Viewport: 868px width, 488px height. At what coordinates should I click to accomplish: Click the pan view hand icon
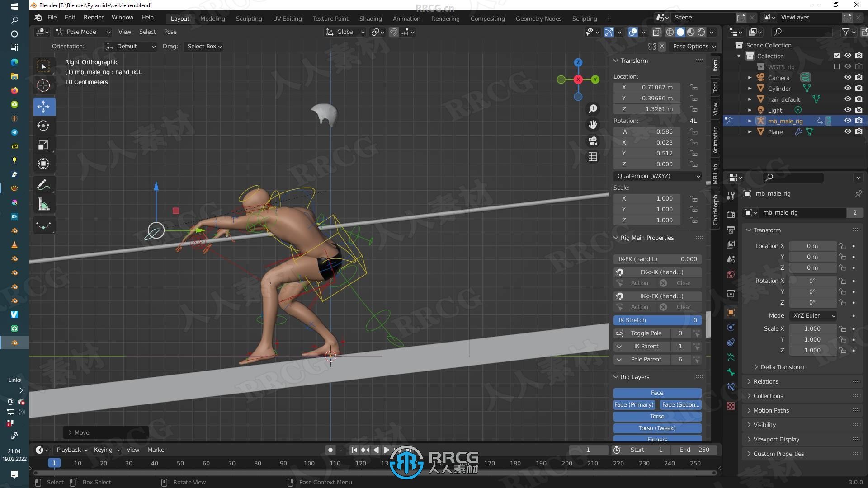coord(593,125)
